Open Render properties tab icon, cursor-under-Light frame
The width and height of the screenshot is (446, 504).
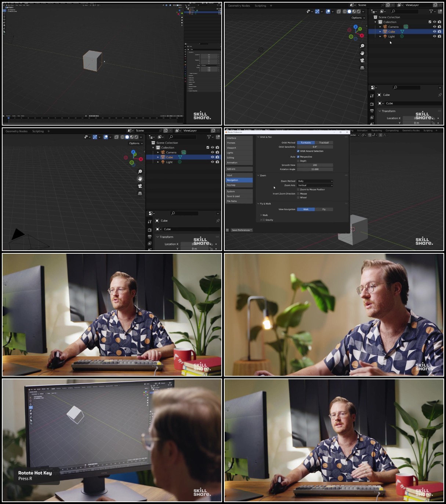(371, 104)
